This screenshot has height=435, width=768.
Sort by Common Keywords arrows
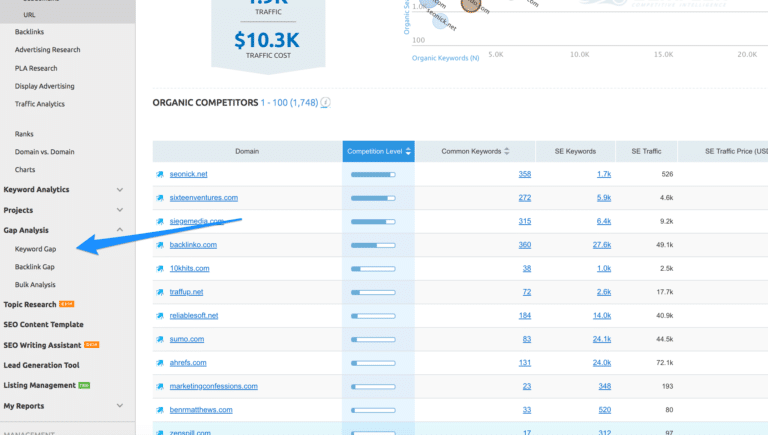(x=506, y=151)
